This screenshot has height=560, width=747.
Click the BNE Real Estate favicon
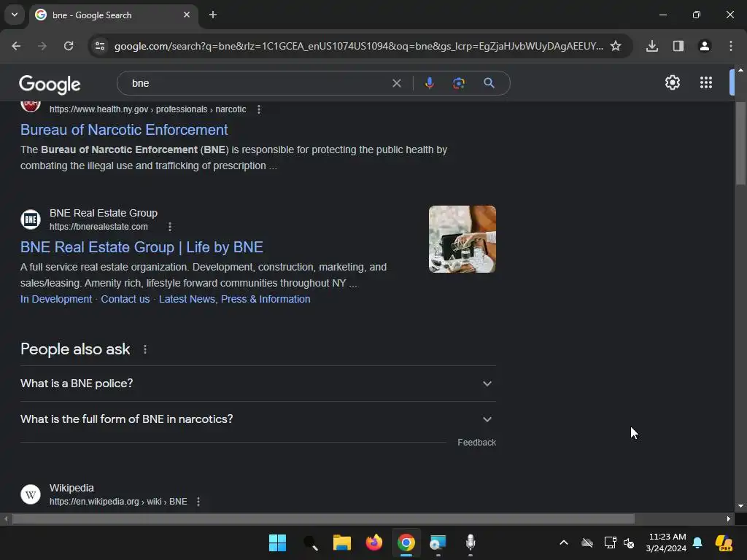tap(31, 219)
